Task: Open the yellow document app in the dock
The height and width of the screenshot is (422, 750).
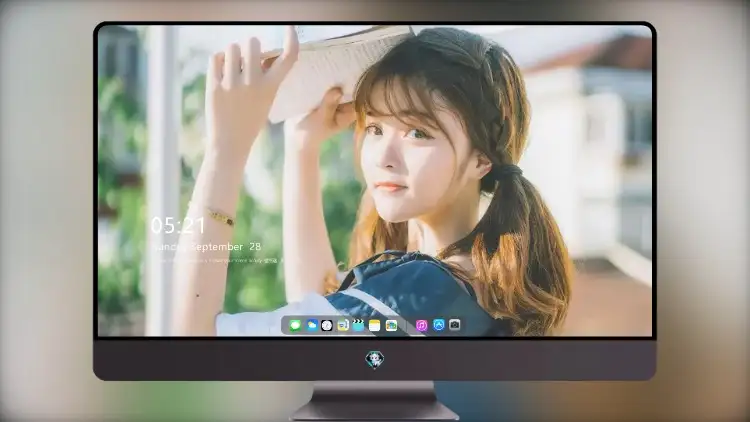Action: click(x=342, y=326)
